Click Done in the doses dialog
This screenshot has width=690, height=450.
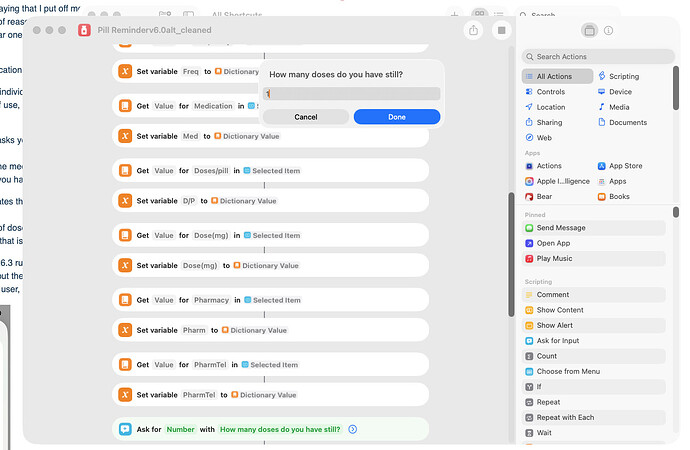[396, 117]
